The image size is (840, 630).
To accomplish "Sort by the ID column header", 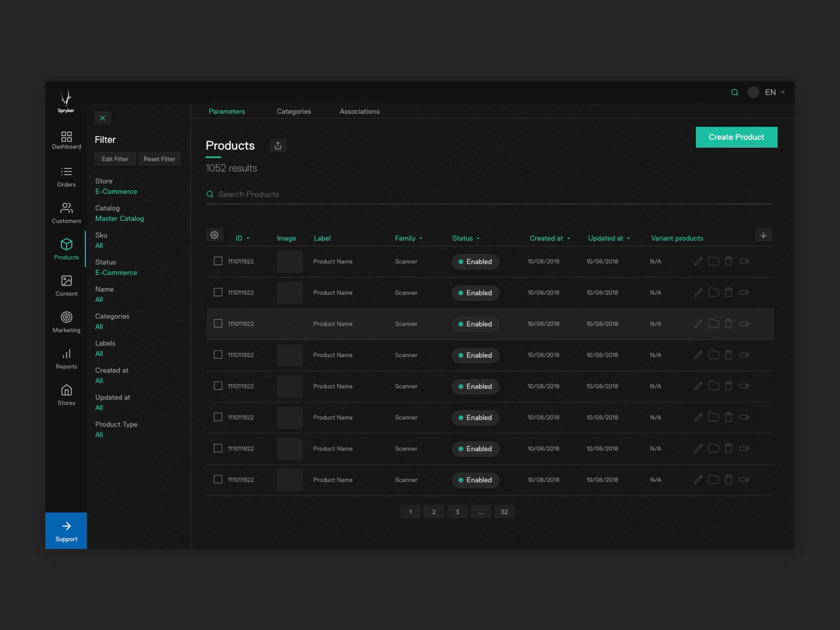I will coord(242,238).
